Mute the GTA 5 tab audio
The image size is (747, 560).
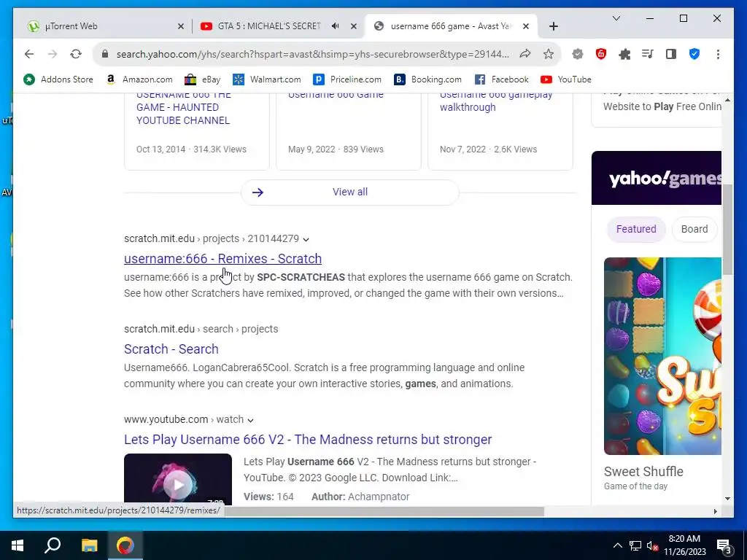pos(336,26)
